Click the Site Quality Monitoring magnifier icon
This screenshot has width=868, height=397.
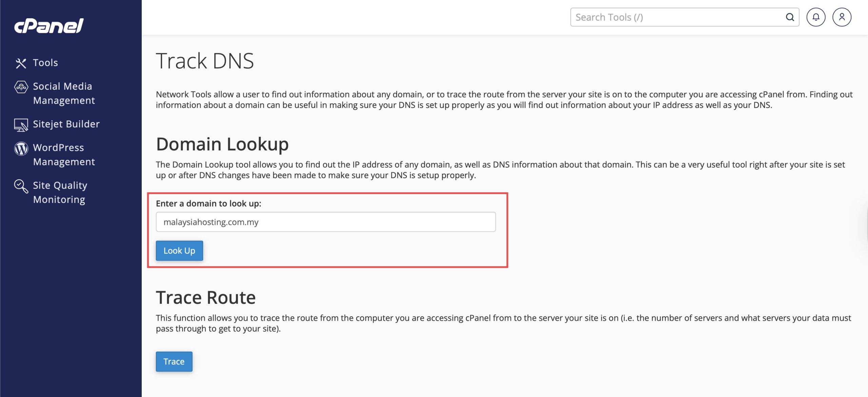pyautogui.click(x=21, y=186)
